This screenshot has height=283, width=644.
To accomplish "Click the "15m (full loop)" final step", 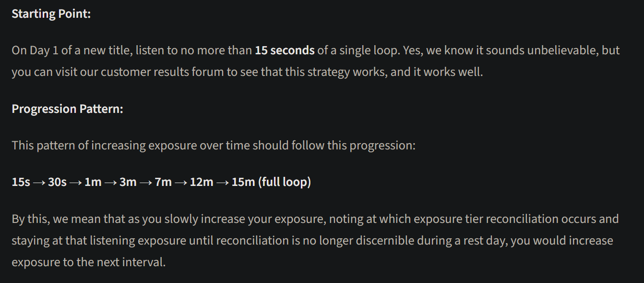I will pyautogui.click(x=271, y=183).
